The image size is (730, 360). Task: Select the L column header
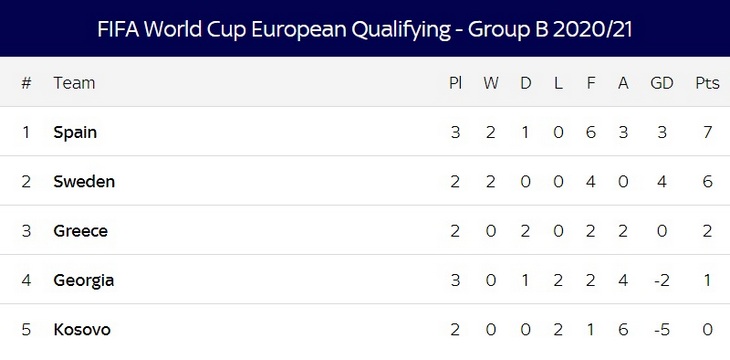pyautogui.click(x=558, y=83)
